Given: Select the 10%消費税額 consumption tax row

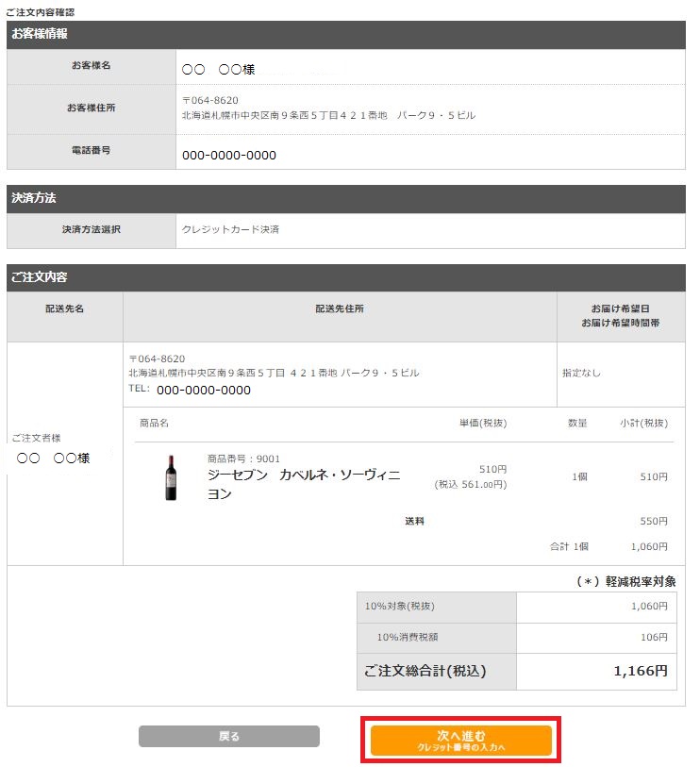Looking at the screenshot, I should [x=408, y=639].
